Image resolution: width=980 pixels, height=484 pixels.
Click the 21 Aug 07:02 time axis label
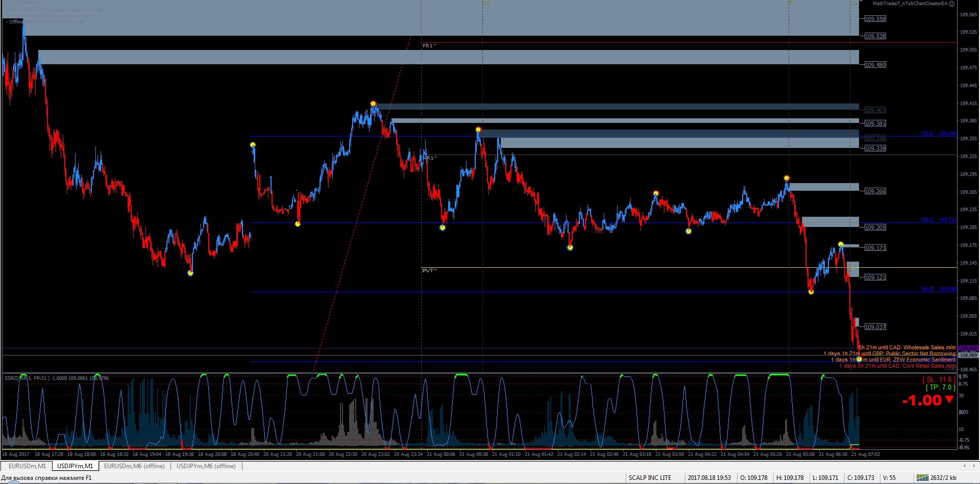866,454
